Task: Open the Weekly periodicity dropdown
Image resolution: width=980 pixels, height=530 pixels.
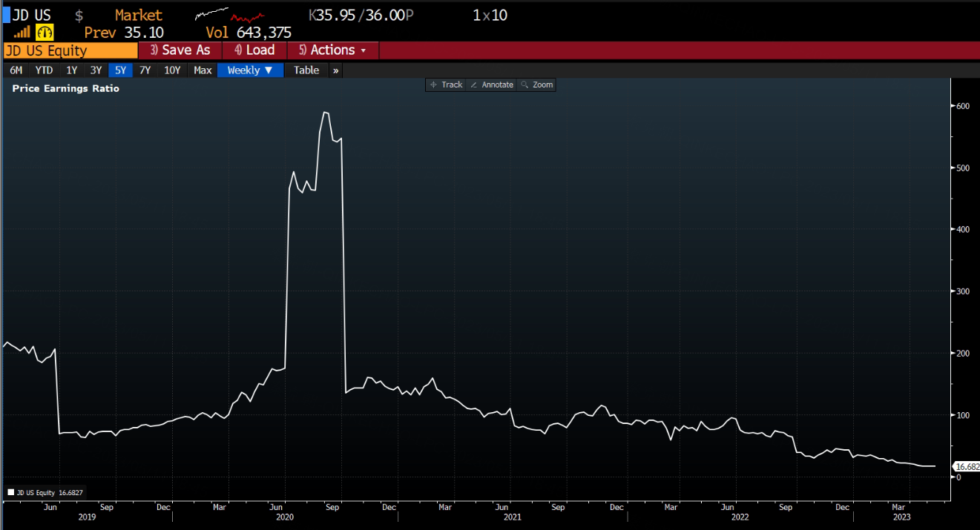Action: (250, 70)
